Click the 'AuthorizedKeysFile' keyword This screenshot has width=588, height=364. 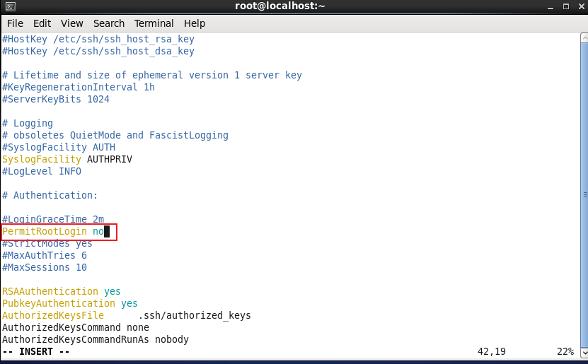[53, 315]
